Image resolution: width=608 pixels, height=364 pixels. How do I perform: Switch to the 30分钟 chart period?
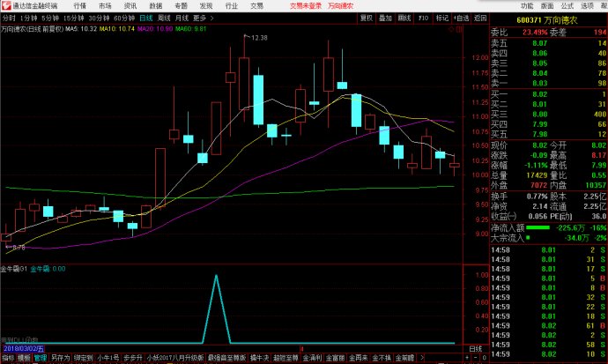(99, 19)
